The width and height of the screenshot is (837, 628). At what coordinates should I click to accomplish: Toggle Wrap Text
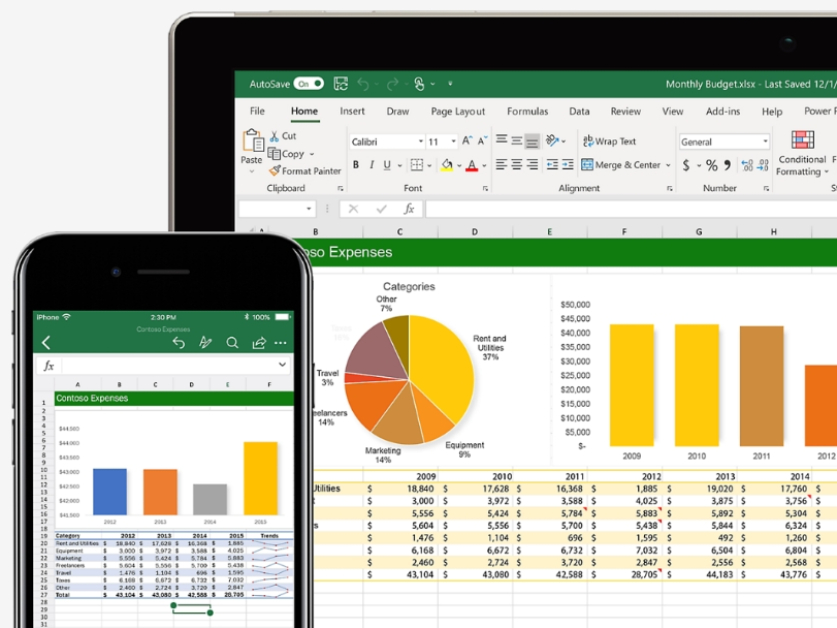[x=609, y=141]
